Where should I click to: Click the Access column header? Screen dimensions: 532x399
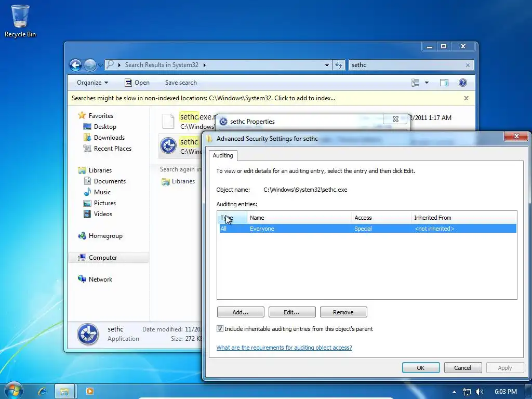381,218
